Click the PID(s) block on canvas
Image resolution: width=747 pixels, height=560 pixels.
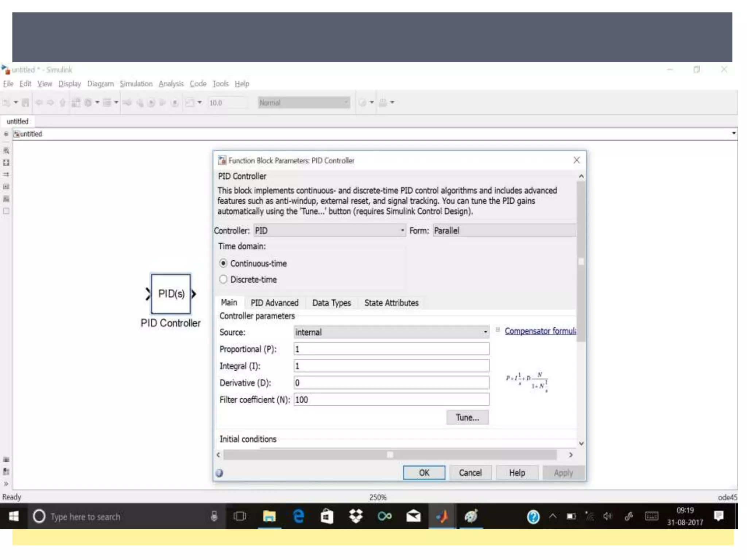point(171,294)
